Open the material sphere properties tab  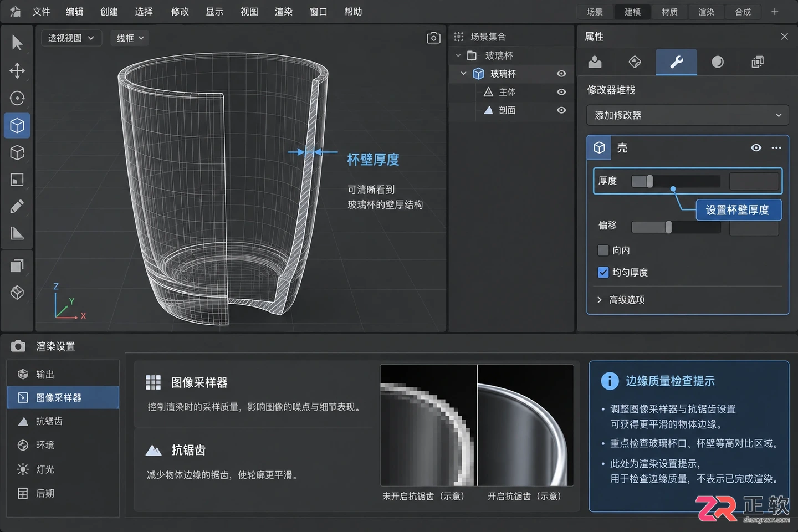(717, 62)
